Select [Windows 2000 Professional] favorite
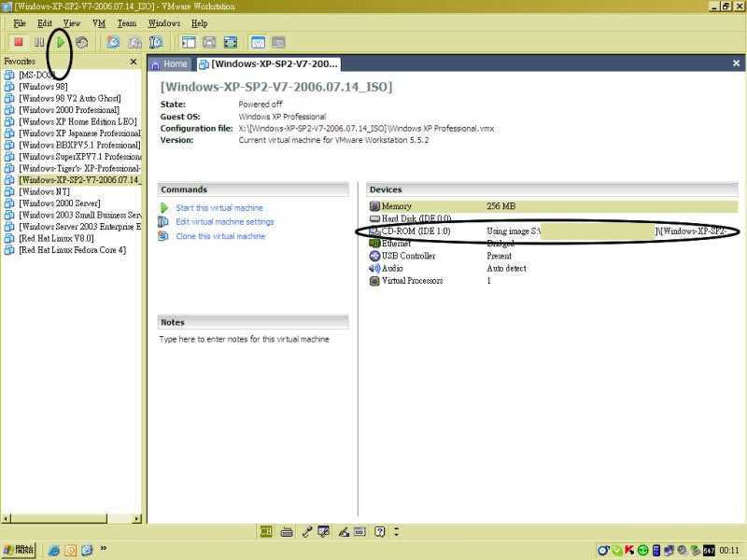Viewport: 747px width, 560px height. tap(69, 110)
